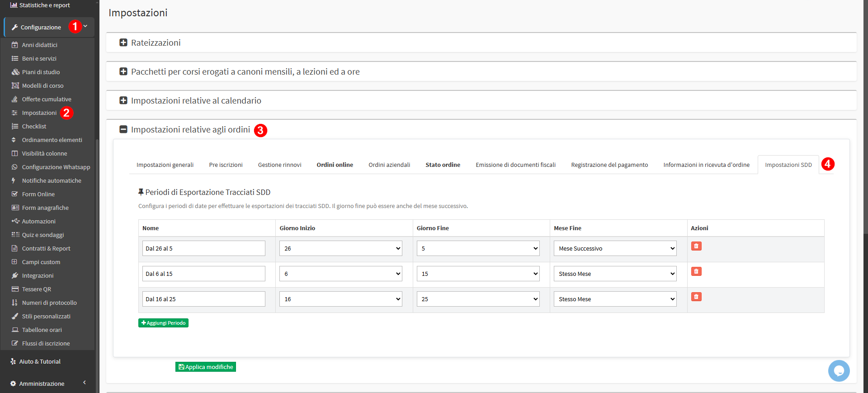This screenshot has width=868, height=393.
Task: Click the Applica modifiche button
Action: point(206,367)
